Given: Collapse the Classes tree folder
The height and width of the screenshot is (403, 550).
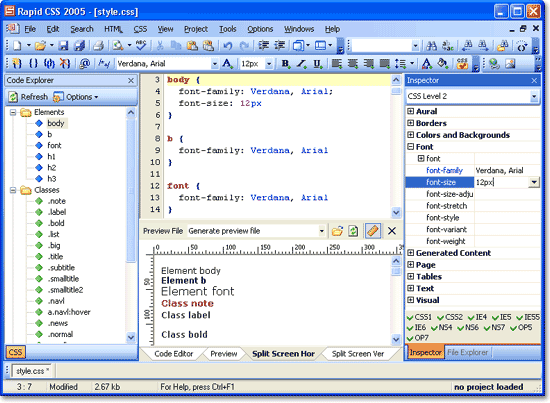Looking at the screenshot, I should [x=13, y=190].
